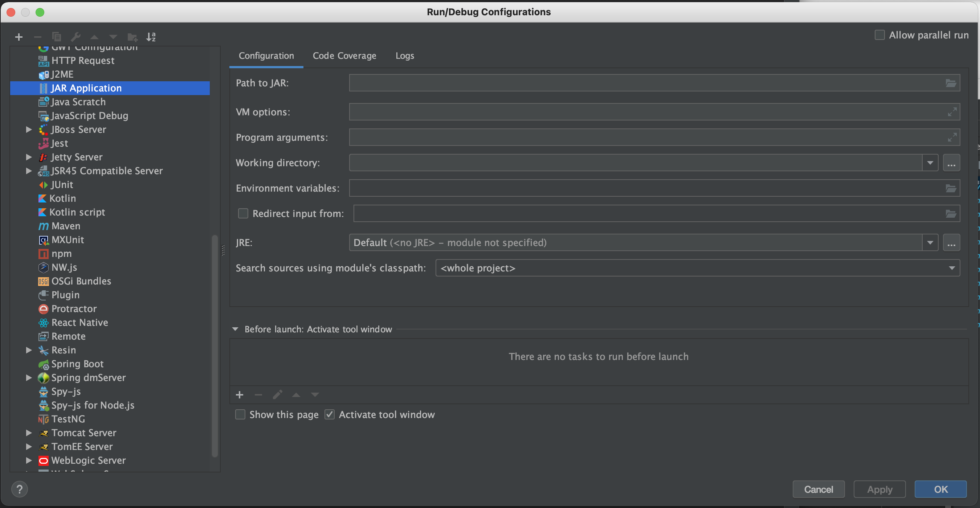
Task: Expand the Program arguments field
Action: 952,137
